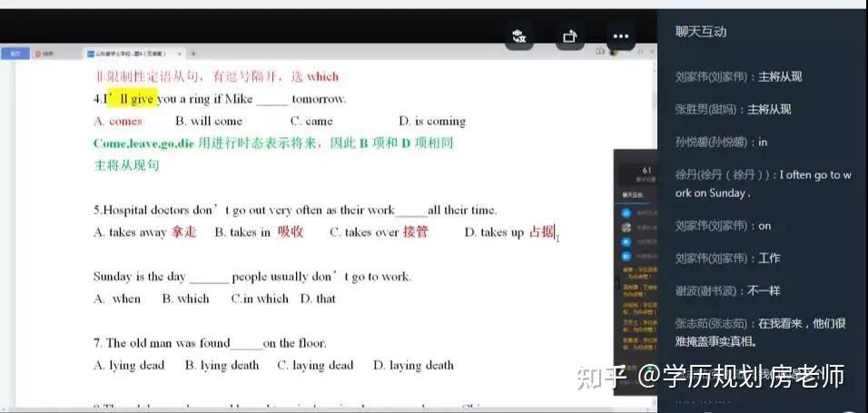Switch to the blue 首页 home tab
868x413 pixels.
coord(15,54)
